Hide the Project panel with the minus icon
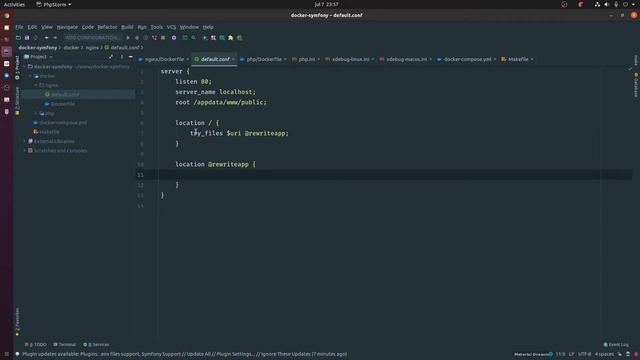Viewport: 640px width, 360px height. pyautogui.click(x=131, y=57)
